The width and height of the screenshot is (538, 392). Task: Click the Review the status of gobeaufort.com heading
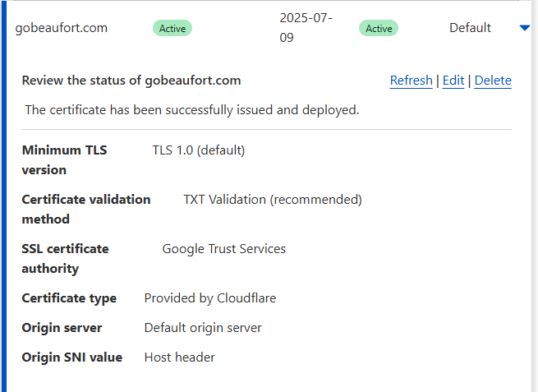[131, 81]
